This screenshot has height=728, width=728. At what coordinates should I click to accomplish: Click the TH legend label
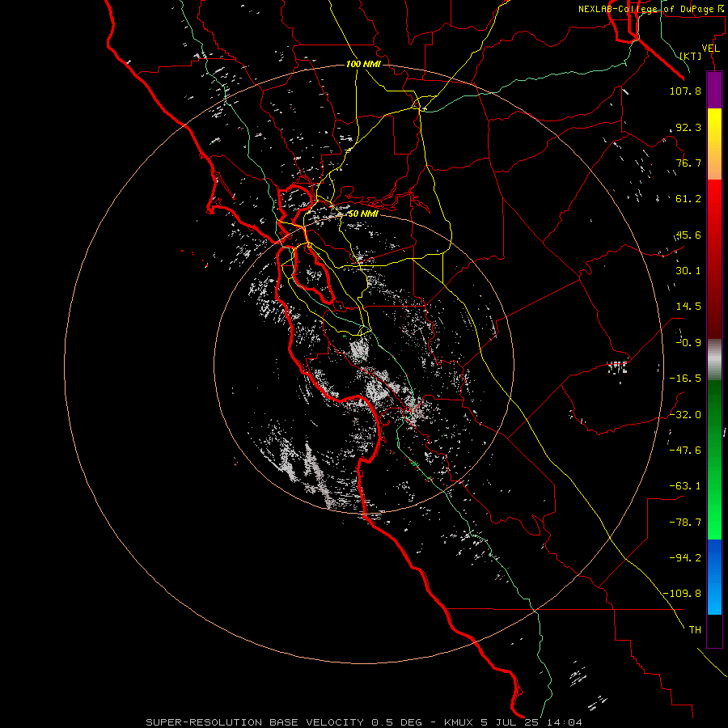point(695,630)
